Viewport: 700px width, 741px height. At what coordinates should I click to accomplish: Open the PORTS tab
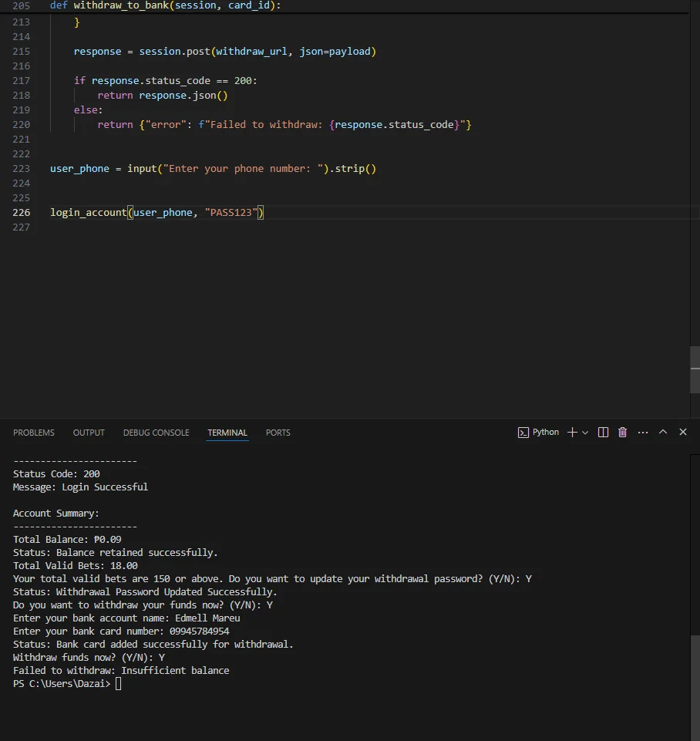pyautogui.click(x=278, y=433)
